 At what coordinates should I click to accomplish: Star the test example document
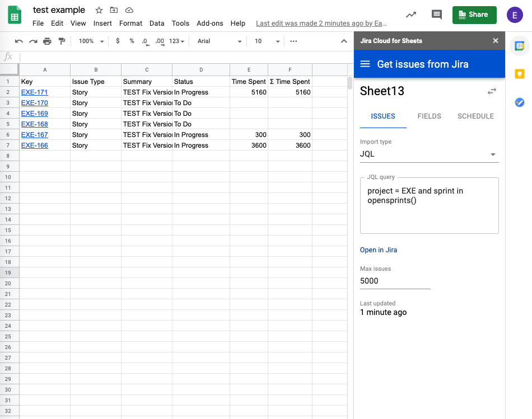[99, 10]
